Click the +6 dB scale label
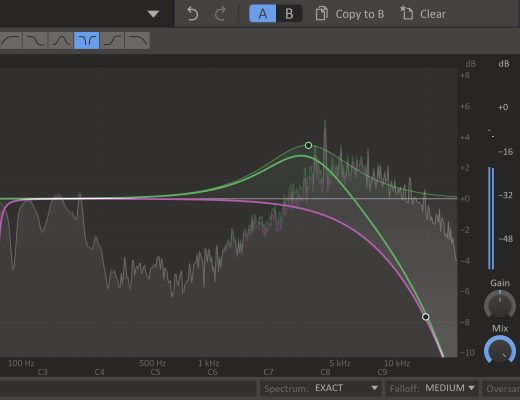Image resolution: width=520 pixels, height=400 pixels. tap(465, 106)
